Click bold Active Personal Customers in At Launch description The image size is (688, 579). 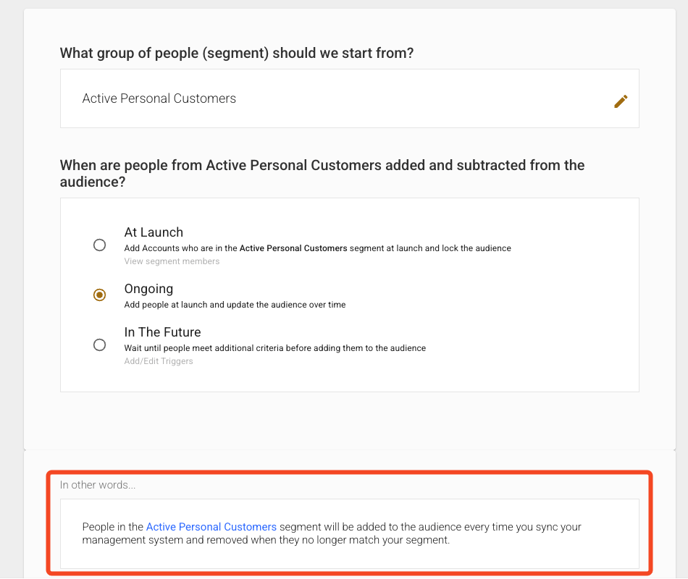point(293,248)
